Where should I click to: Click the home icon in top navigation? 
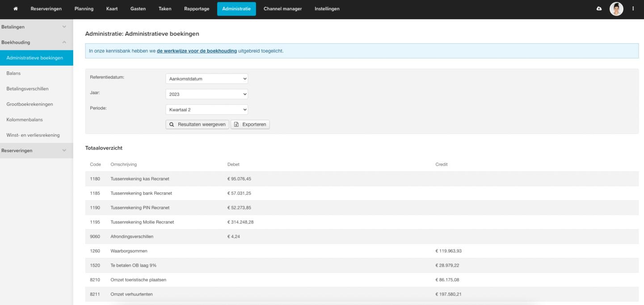click(x=16, y=9)
